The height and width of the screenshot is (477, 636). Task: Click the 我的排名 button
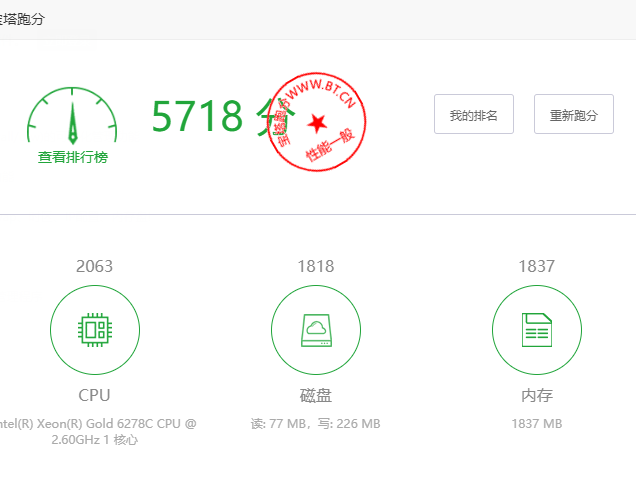pyautogui.click(x=474, y=114)
